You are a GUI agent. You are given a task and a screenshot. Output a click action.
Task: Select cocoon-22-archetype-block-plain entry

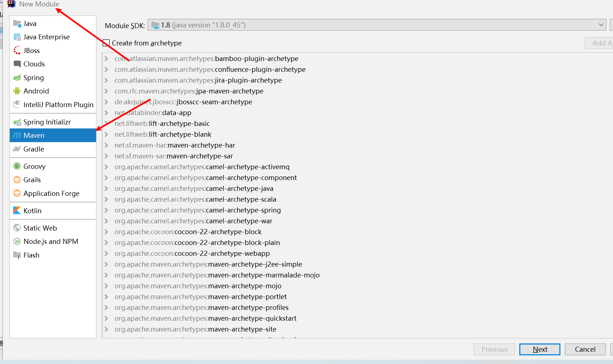(197, 242)
